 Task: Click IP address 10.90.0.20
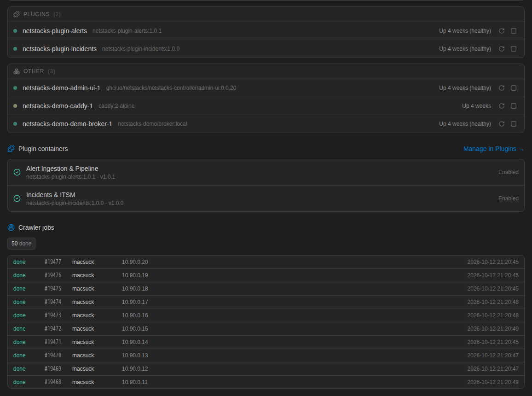pyautogui.click(x=135, y=262)
